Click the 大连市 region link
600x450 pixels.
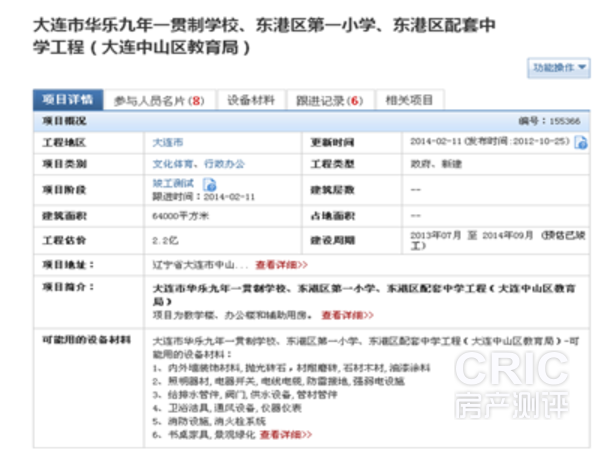click(168, 143)
